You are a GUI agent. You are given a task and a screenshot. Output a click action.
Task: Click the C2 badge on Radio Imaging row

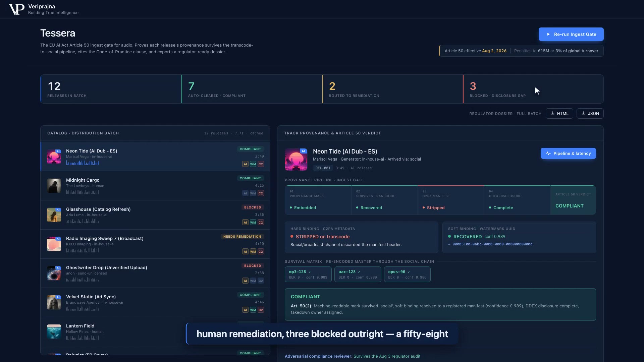tap(261, 251)
